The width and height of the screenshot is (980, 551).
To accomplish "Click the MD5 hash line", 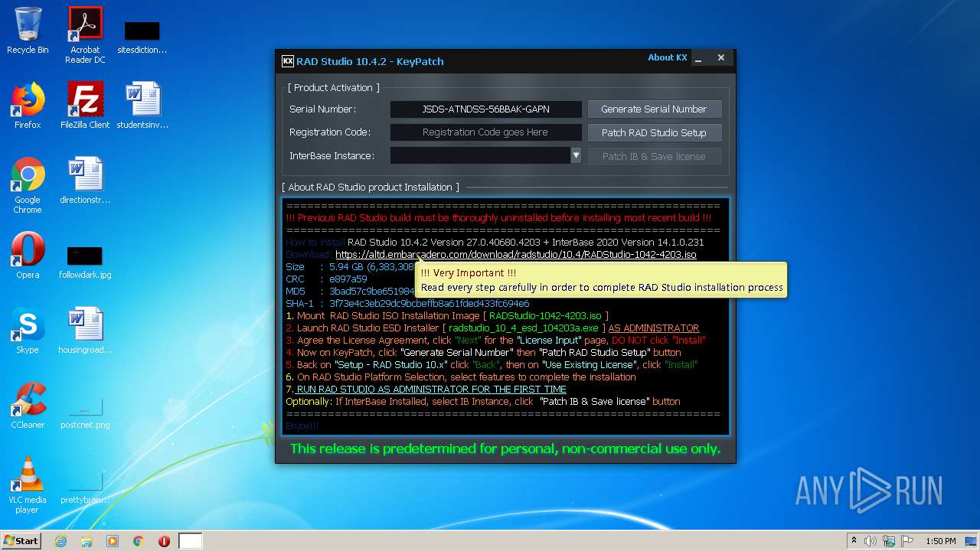I will [350, 292].
